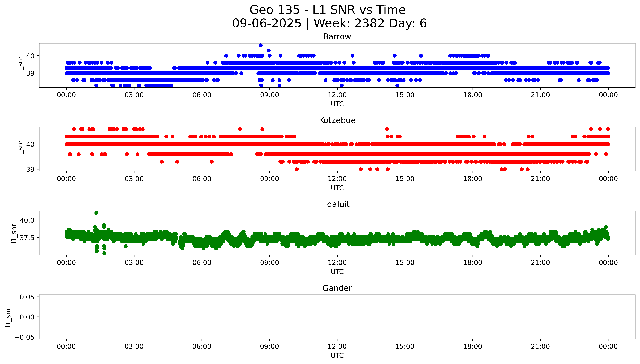This screenshot has width=640, height=364.
Task: Click the empty Gander plot area center
Action: point(337,317)
